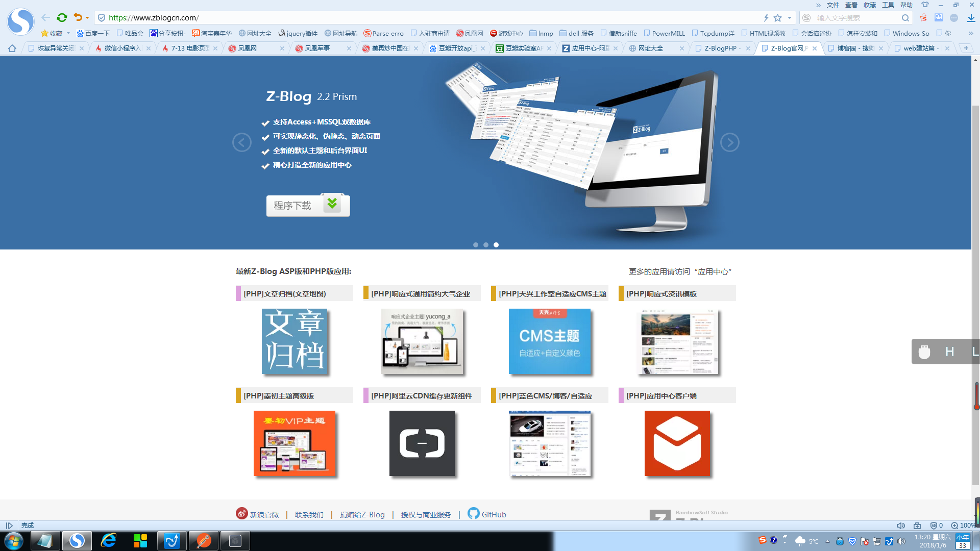Click previous slide arrow on banner

(x=241, y=142)
